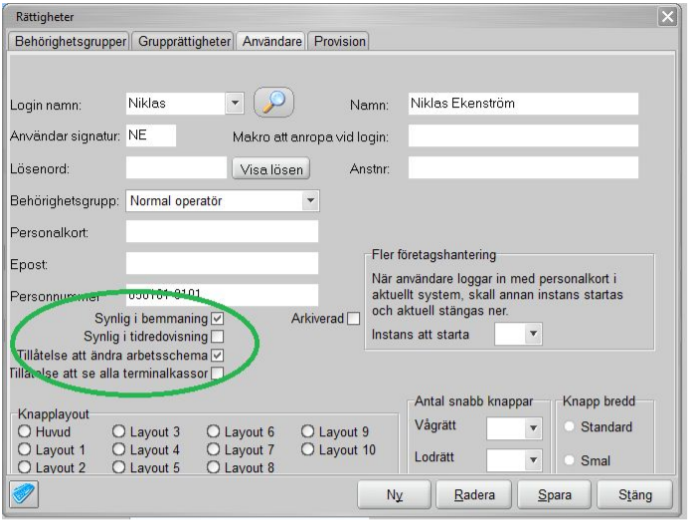Screen dimensions: 690x522
Task: Choose the Standard knapp bredd option
Action: point(572,427)
